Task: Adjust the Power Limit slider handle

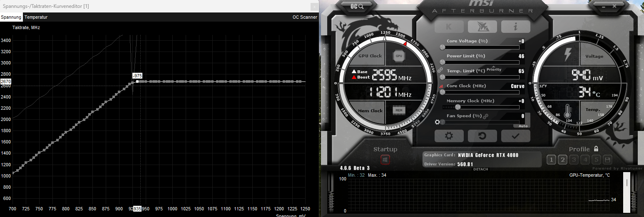Action: point(443,62)
